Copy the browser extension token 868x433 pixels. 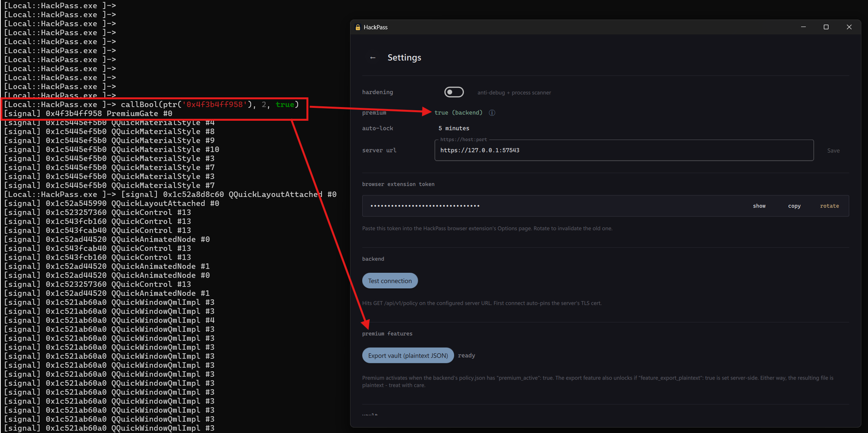click(x=794, y=206)
